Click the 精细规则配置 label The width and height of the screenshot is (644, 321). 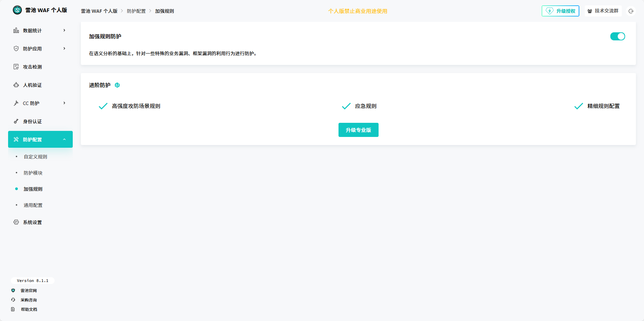point(604,106)
